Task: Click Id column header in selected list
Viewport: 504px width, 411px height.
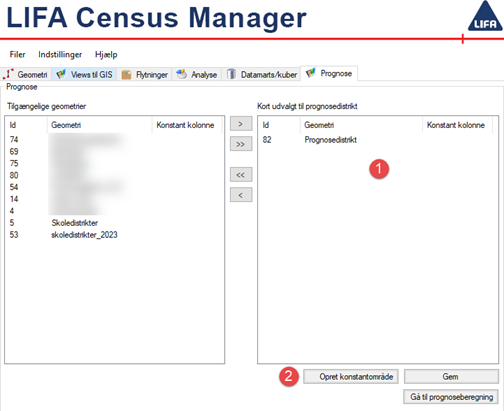Action: click(x=279, y=125)
